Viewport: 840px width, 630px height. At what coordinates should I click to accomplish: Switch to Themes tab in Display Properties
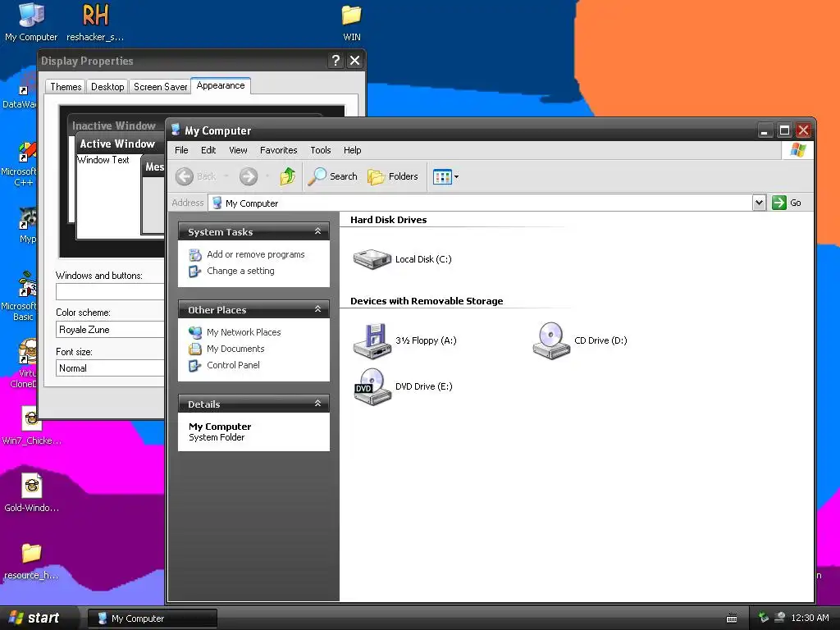coord(66,87)
